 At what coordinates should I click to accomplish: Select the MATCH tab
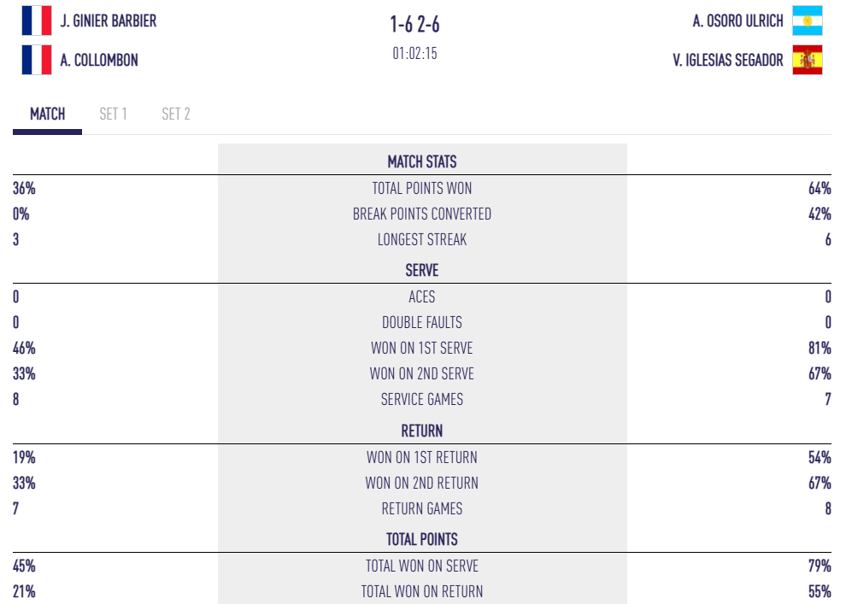46,114
